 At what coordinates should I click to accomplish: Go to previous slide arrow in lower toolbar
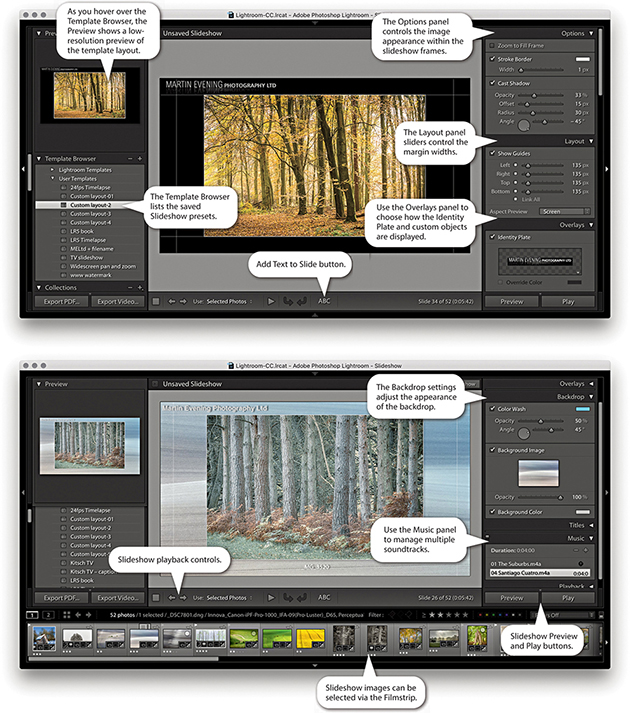point(171,598)
